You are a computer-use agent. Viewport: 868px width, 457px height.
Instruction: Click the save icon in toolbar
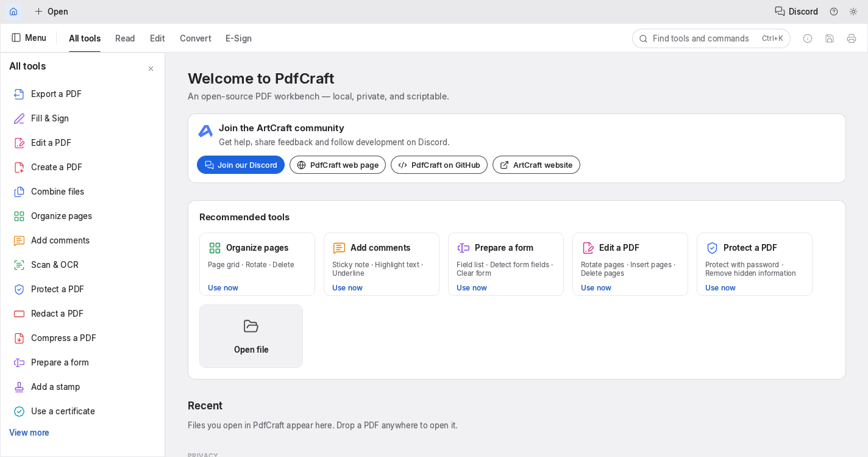(830, 38)
